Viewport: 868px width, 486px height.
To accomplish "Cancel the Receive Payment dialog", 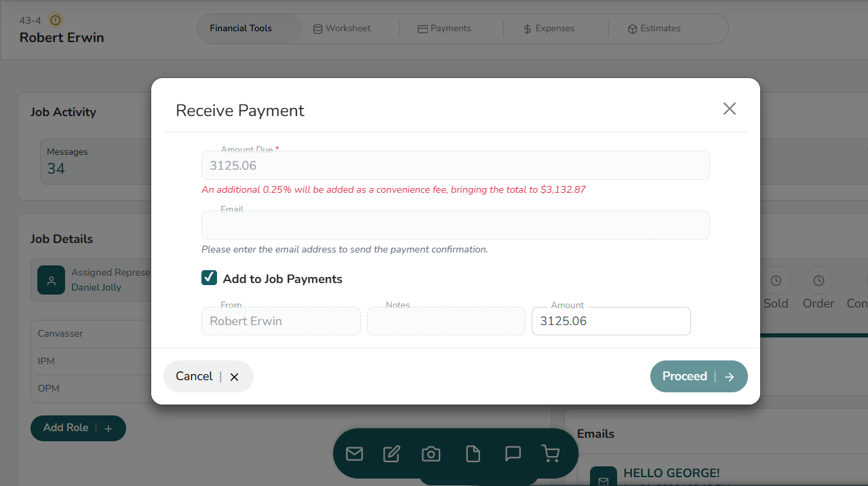I will (x=208, y=376).
